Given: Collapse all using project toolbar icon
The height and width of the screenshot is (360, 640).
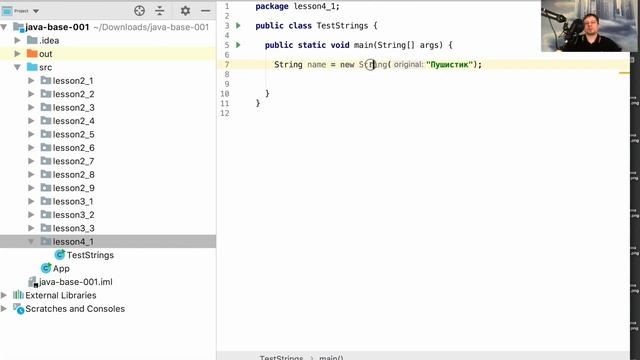Looking at the screenshot, I should pyautogui.click(x=160, y=11).
